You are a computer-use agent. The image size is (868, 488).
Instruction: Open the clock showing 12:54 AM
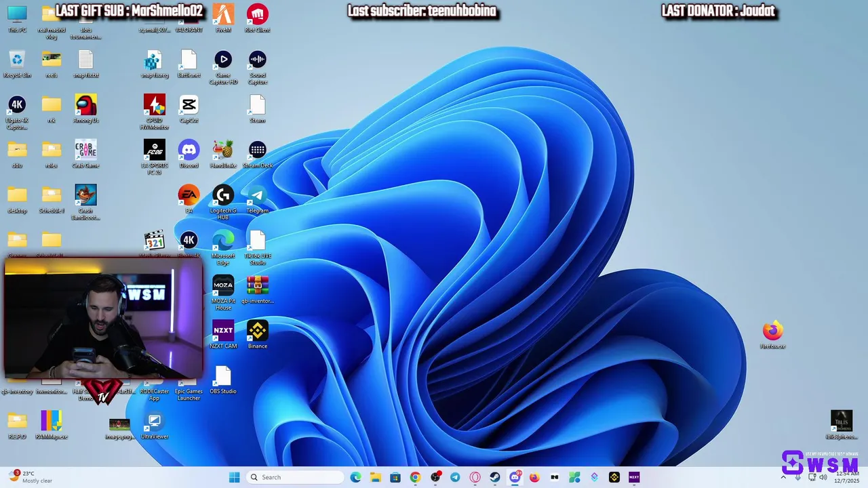tap(848, 477)
